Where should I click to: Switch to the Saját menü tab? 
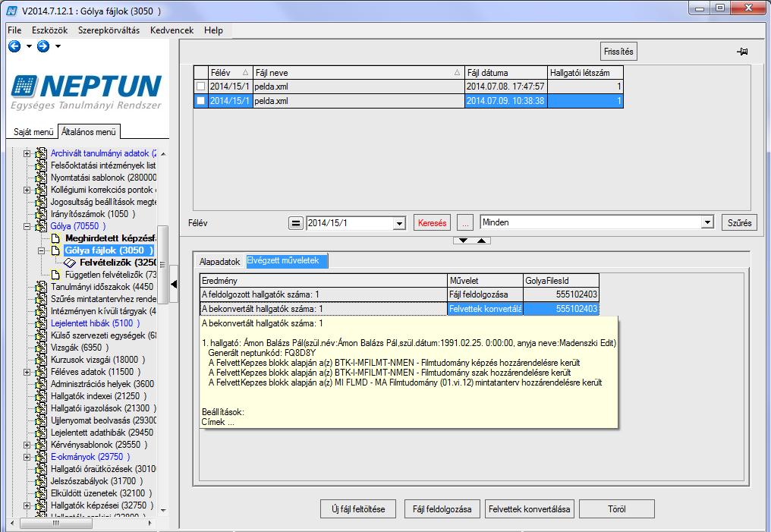pos(33,132)
